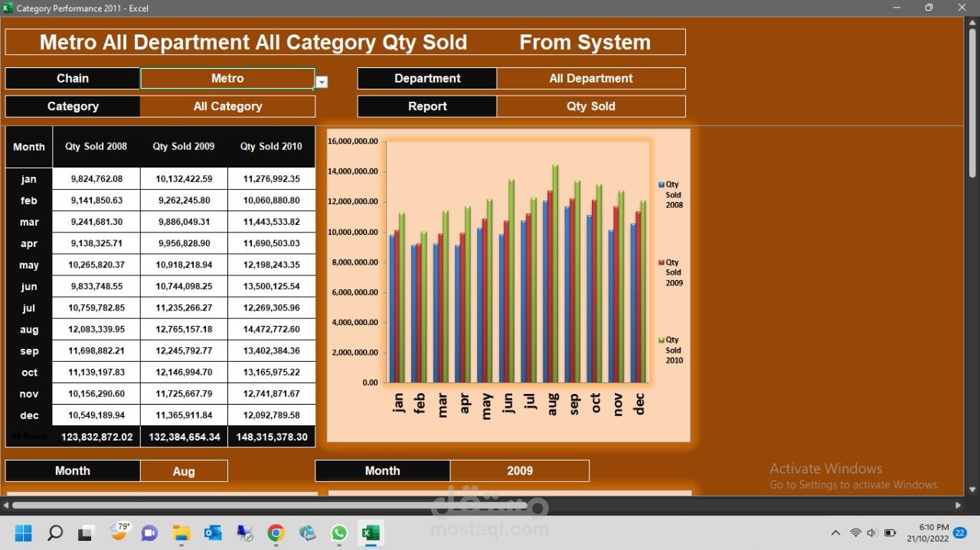980x550 pixels.
Task: Click the lower-left Month label beside Aug
Action: pos(73,471)
